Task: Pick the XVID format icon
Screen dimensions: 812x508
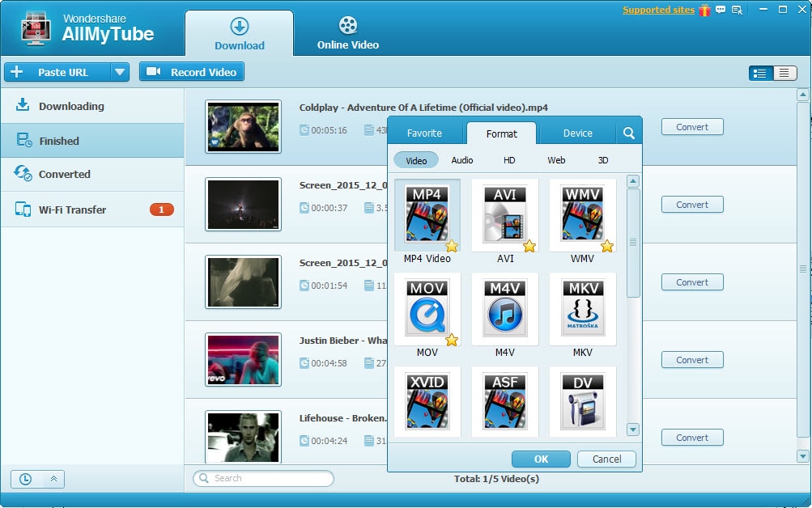Action: 427,402
